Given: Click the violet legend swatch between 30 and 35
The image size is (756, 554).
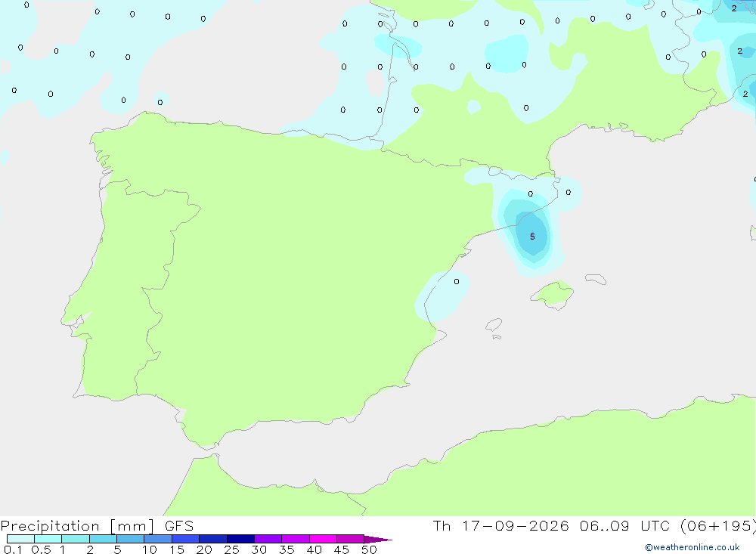Looking at the screenshot, I should 268,539.
